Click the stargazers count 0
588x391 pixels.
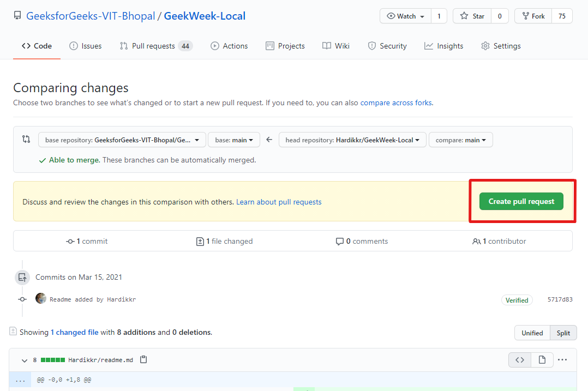pyautogui.click(x=500, y=16)
